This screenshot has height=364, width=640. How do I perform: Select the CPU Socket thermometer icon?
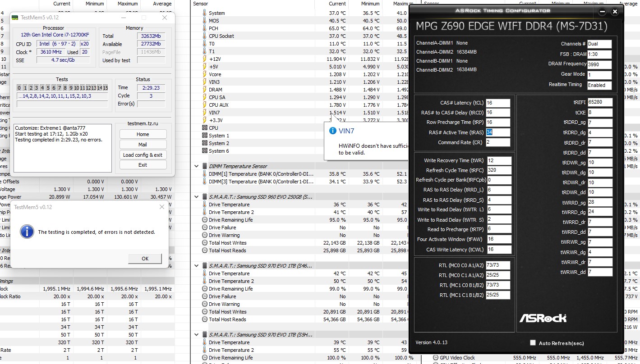204,36
